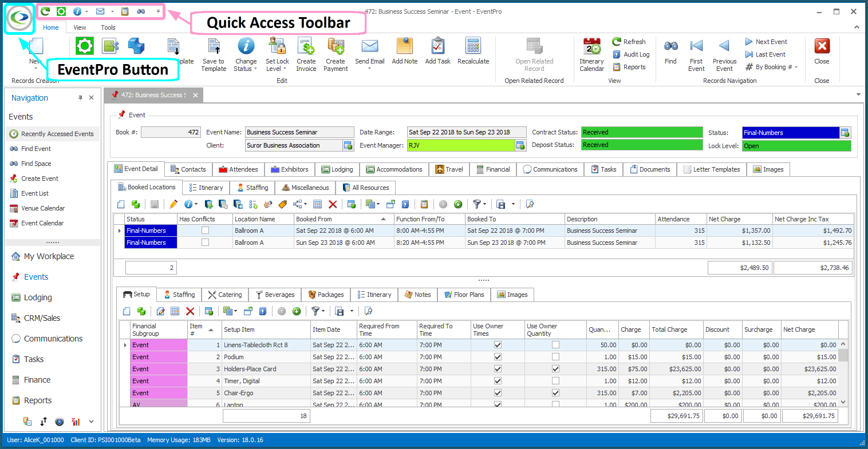Viewport: 868px width, 449px height.
Task: Click the Create Payment icon
Action: coord(336,47)
